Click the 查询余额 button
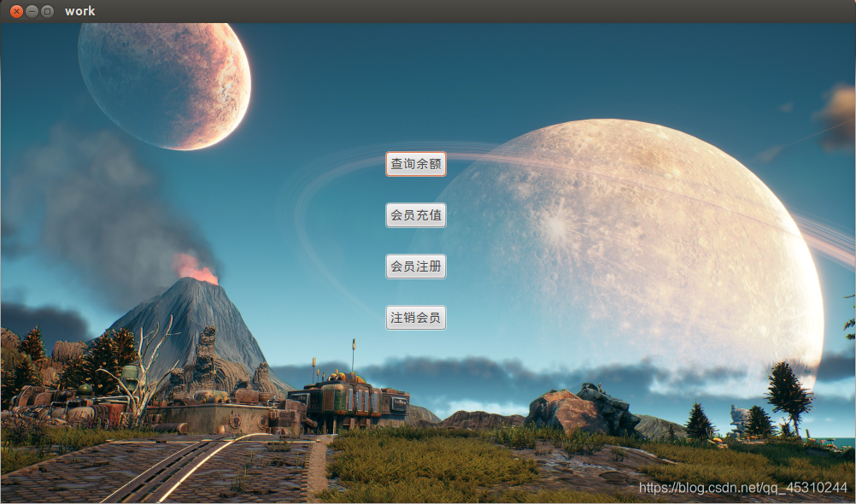The image size is (856, 504). click(x=416, y=164)
